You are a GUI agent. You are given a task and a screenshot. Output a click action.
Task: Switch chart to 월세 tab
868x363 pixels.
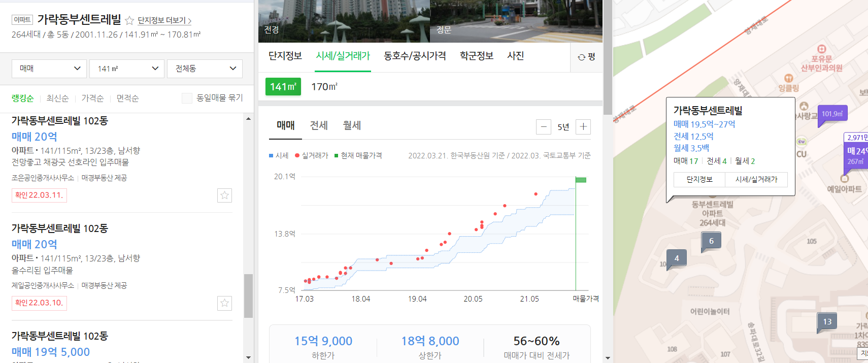pyautogui.click(x=352, y=125)
